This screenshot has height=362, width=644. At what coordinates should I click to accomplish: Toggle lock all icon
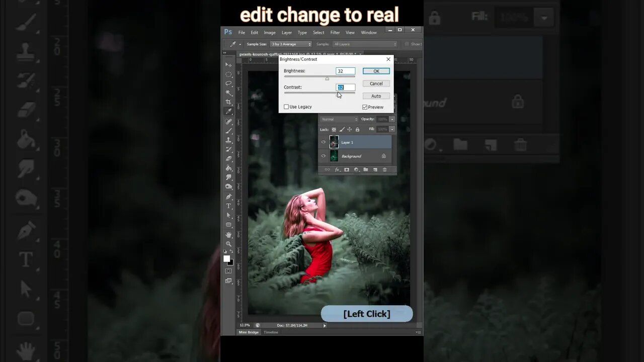click(x=357, y=130)
